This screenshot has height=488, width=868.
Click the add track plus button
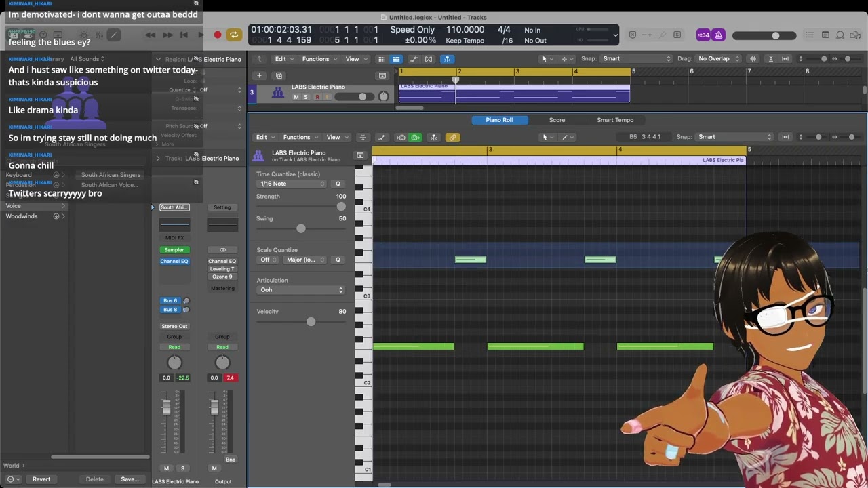coord(259,75)
